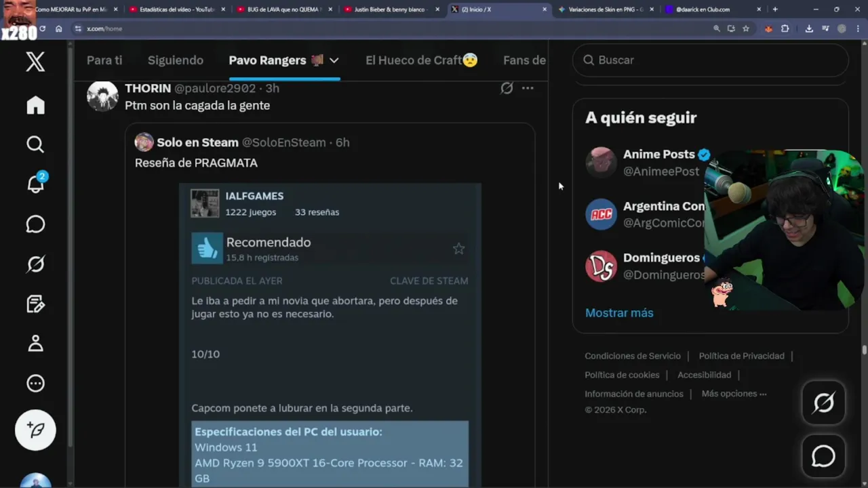Click the THORIN username on the post

[x=148, y=88]
